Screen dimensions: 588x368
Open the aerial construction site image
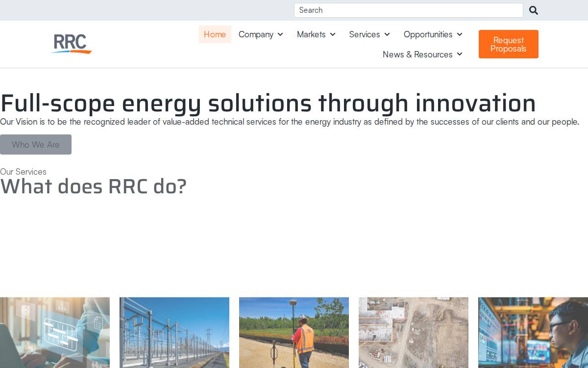coord(414,333)
